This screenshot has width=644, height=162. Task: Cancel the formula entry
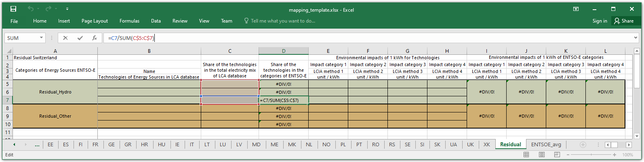(65, 38)
